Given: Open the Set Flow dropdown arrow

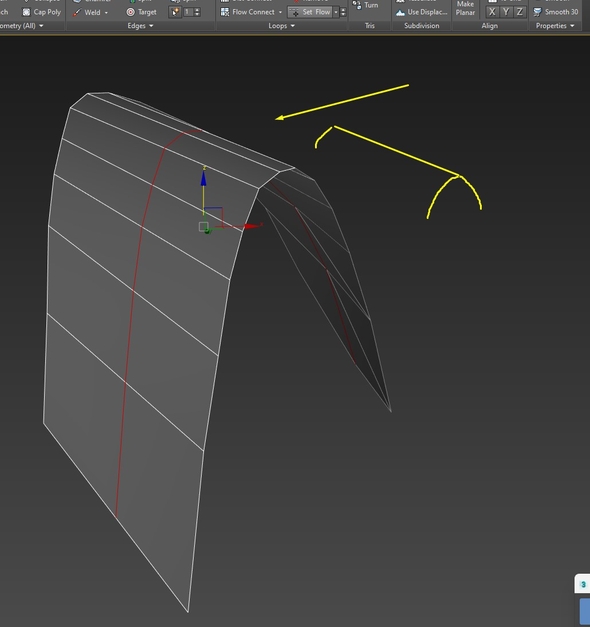Looking at the screenshot, I should [336, 12].
